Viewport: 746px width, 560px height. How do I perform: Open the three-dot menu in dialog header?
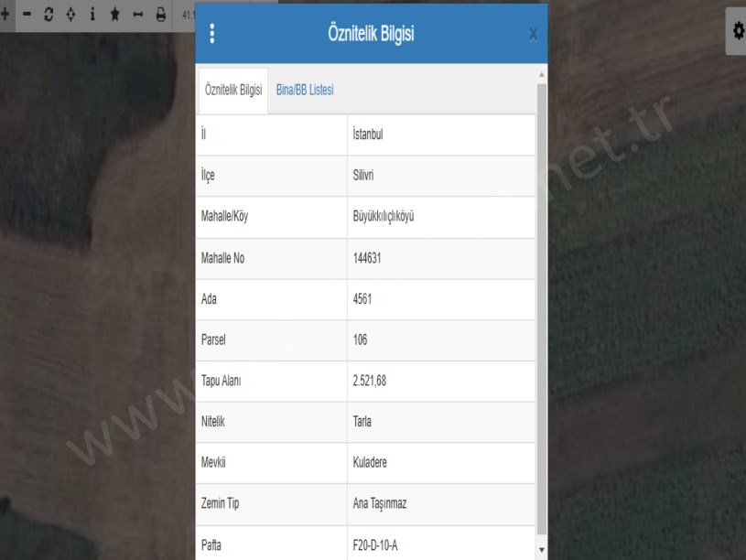pyautogui.click(x=212, y=34)
